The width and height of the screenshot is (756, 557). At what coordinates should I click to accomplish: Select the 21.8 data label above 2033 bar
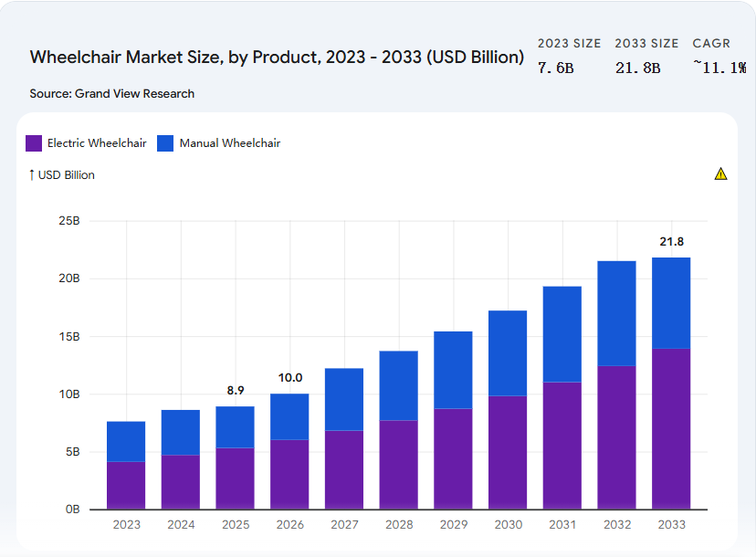[671, 240]
